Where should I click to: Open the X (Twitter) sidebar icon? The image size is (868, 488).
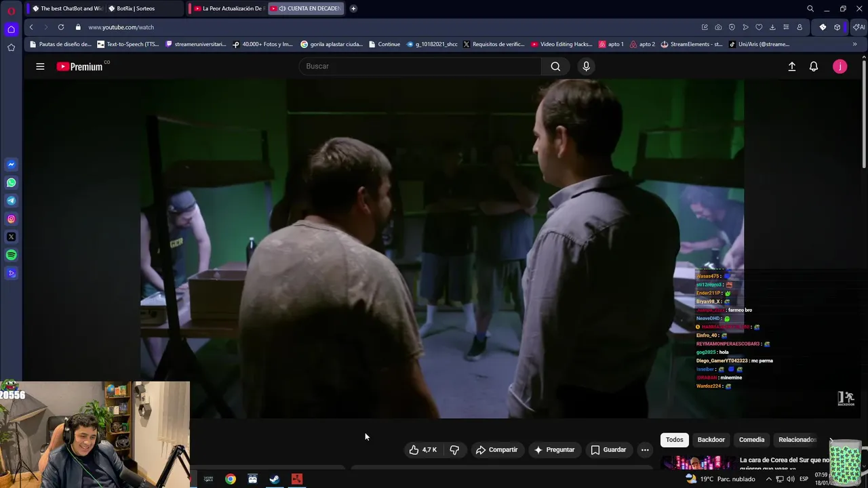point(11,237)
